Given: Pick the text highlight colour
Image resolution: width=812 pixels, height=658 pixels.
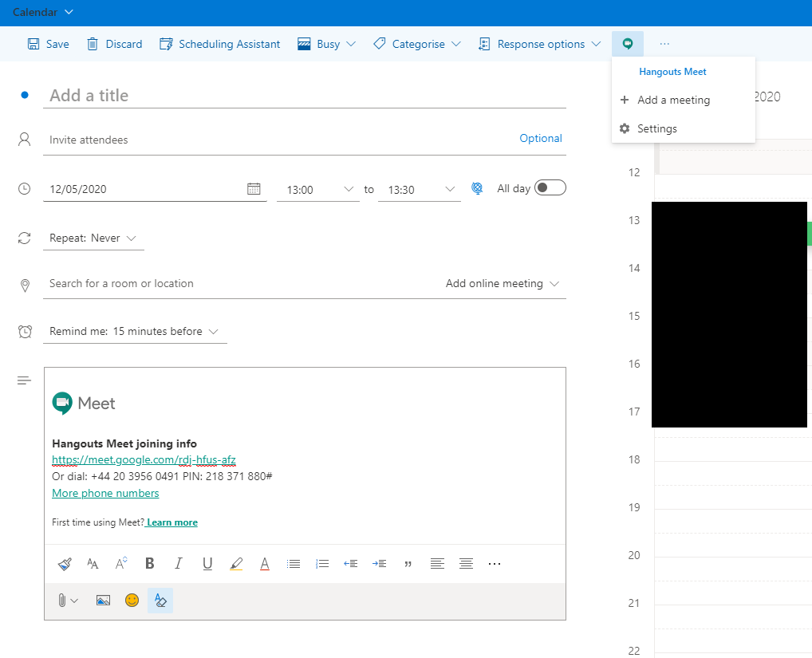Looking at the screenshot, I should click(236, 564).
